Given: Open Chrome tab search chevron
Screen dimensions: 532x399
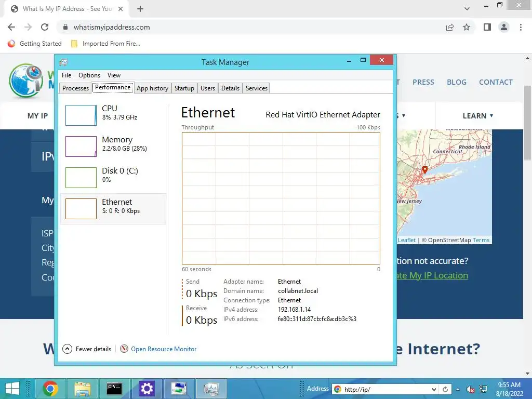Looking at the screenshot, I should click(x=467, y=9).
